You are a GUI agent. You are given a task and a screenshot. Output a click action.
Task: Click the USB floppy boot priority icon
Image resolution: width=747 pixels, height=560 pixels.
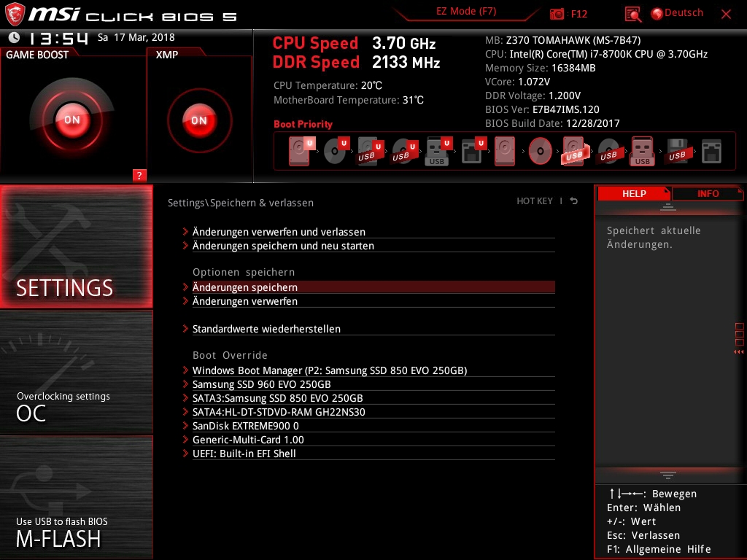pos(677,151)
